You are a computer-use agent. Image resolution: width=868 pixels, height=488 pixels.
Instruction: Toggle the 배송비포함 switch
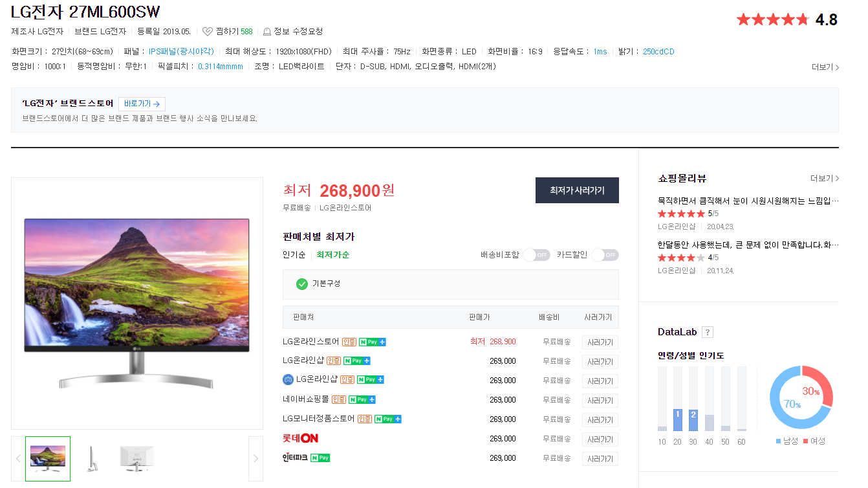point(537,254)
